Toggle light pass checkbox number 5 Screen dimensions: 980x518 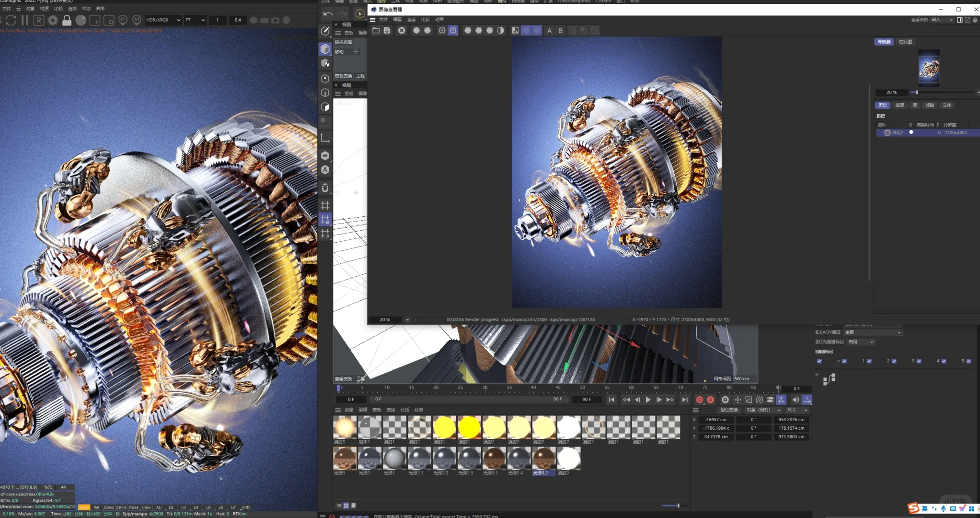coord(968,361)
